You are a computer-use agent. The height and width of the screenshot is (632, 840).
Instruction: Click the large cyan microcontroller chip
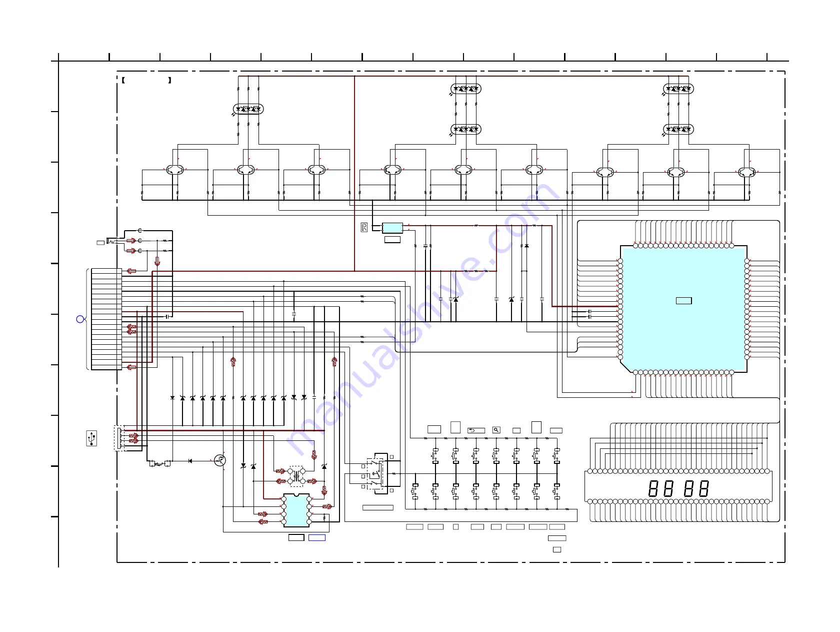coord(683,309)
